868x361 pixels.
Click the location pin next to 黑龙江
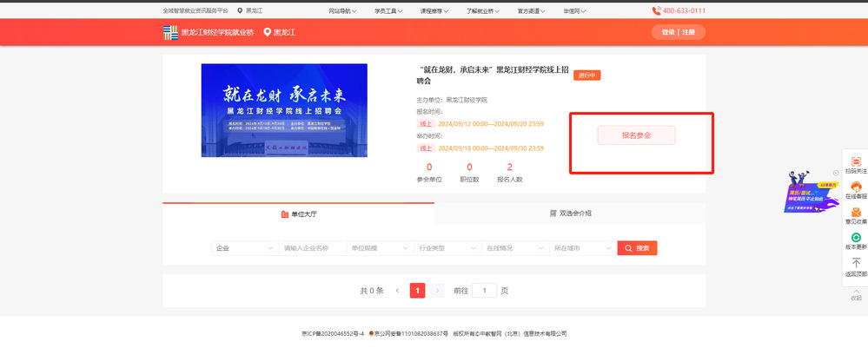(x=267, y=32)
